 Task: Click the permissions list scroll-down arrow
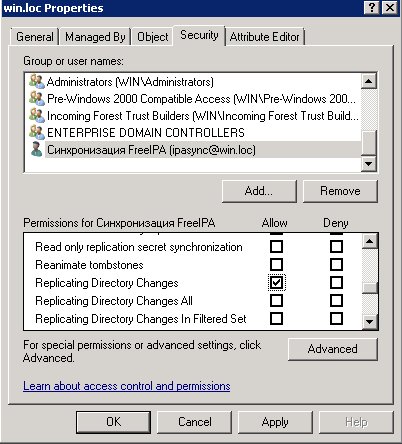coord(369,321)
